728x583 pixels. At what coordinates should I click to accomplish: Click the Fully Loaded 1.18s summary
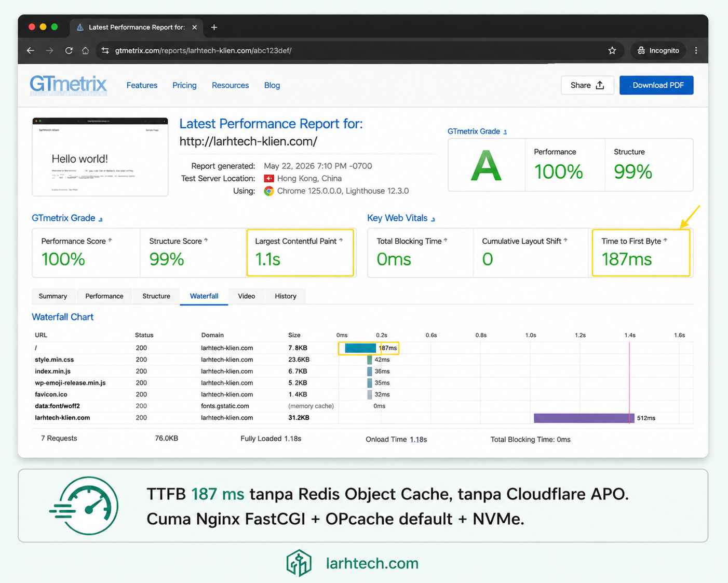point(271,439)
